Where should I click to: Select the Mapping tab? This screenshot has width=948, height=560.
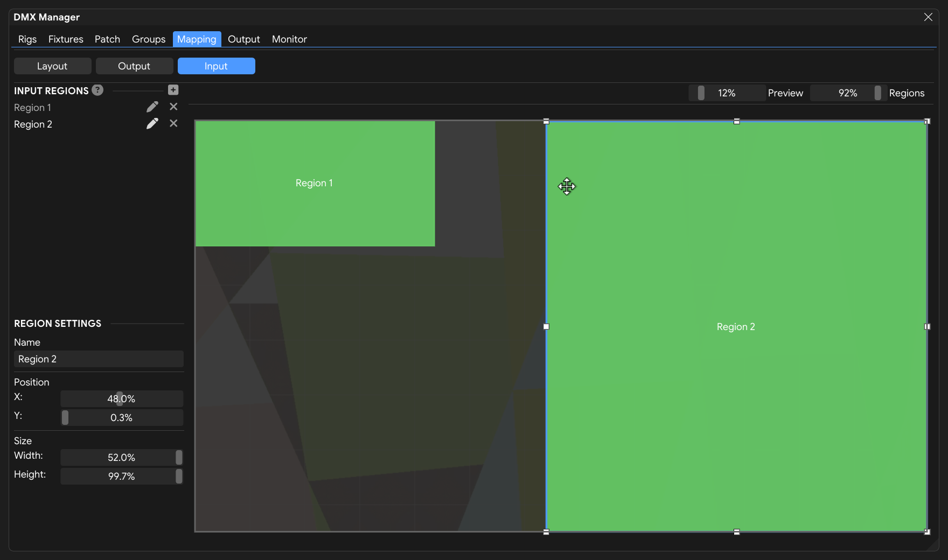pyautogui.click(x=197, y=39)
